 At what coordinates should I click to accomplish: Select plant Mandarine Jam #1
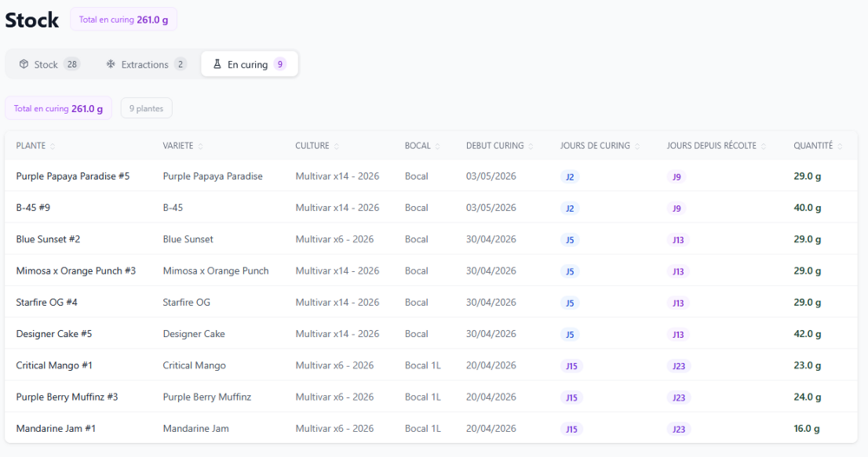tap(56, 428)
